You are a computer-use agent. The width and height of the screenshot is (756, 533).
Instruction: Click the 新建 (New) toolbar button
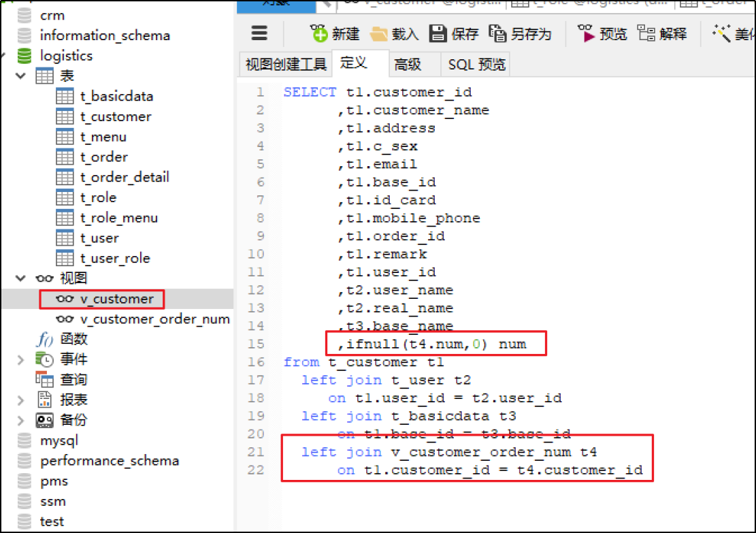pos(335,34)
